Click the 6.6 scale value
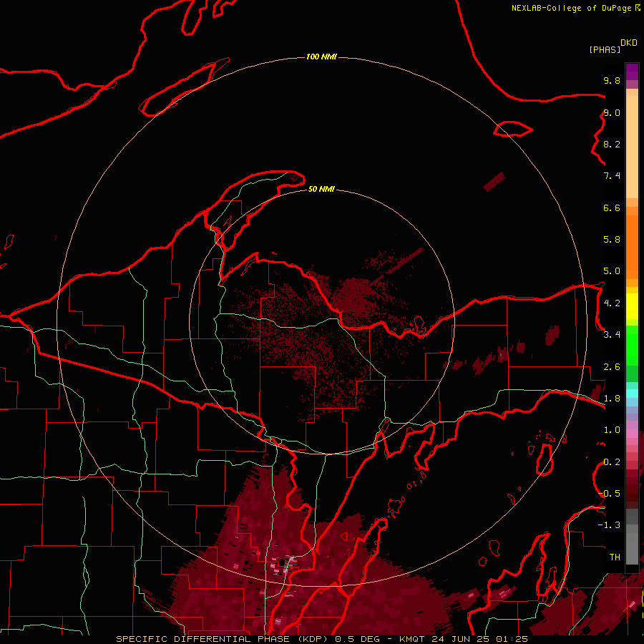 (x=612, y=208)
